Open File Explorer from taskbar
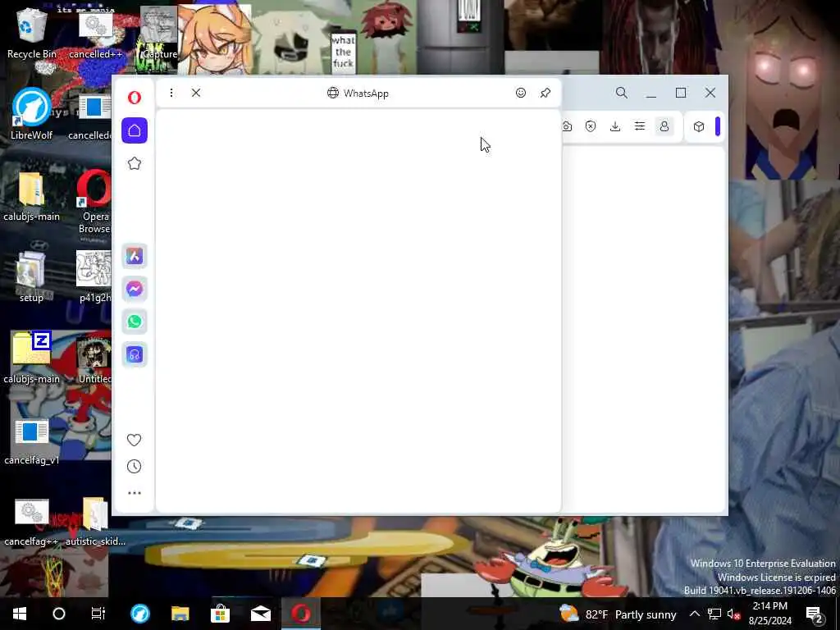 tap(180, 614)
